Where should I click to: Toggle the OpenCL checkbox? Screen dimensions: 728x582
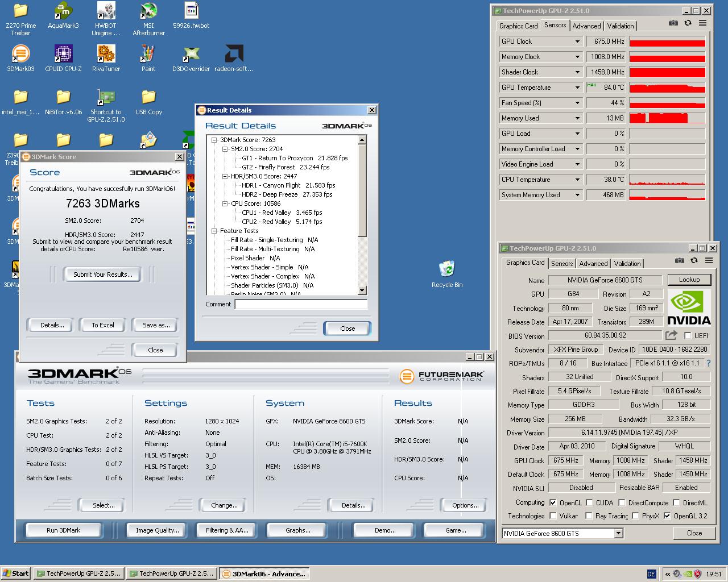(553, 502)
